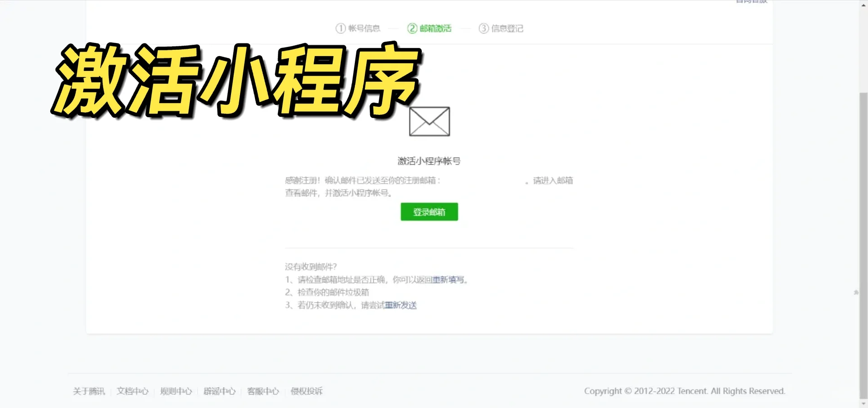Viewport: 868px width, 408px height.
Task: Select the 帐号信息 step label
Action: (364, 28)
